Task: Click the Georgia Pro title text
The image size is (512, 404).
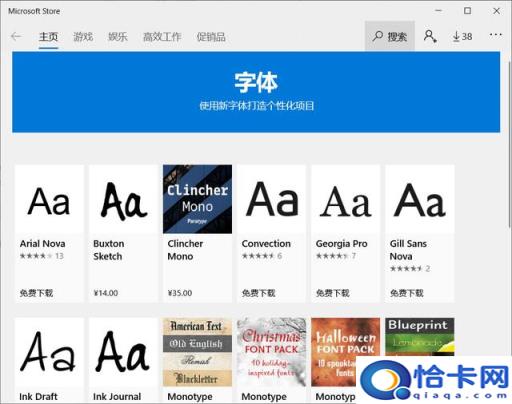Action: pos(341,244)
